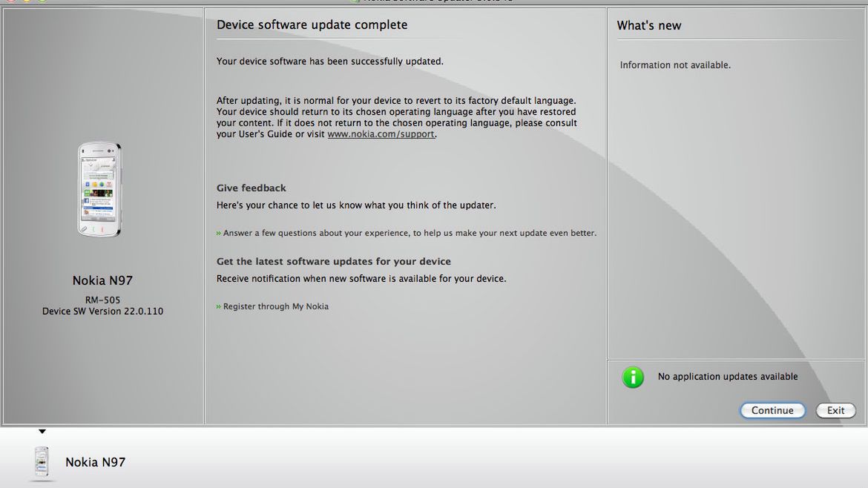
Task: Click the 'Device software update complete' heading
Action: tap(312, 24)
